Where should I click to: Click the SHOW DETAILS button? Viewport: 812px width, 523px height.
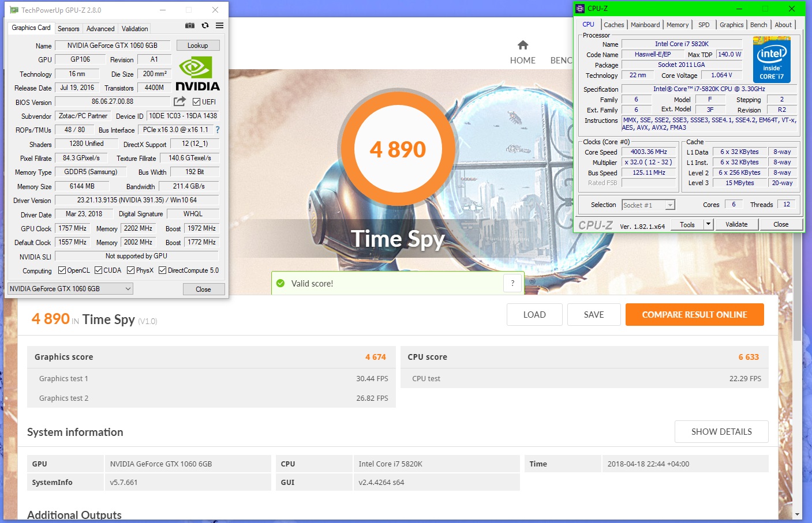(x=721, y=432)
